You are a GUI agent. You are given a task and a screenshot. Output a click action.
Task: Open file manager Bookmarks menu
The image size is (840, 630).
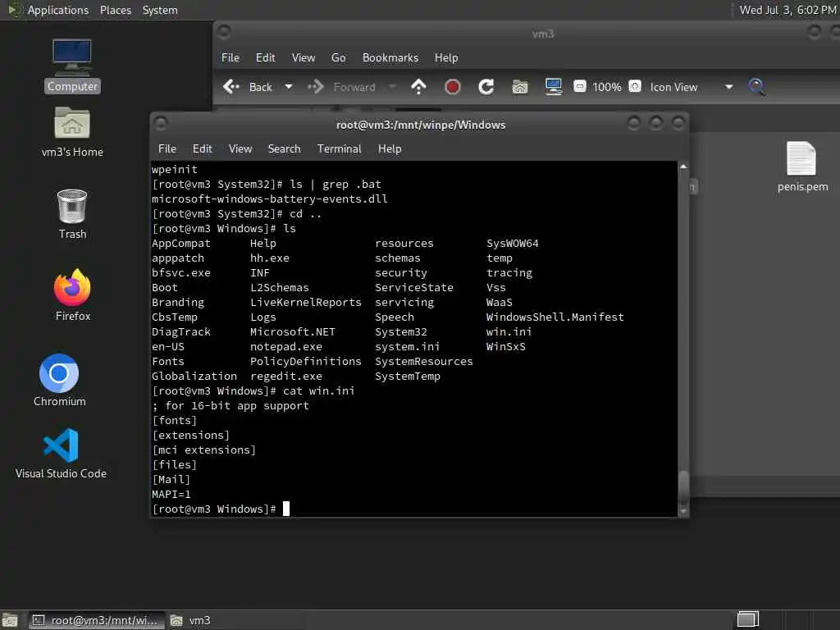[x=390, y=58]
